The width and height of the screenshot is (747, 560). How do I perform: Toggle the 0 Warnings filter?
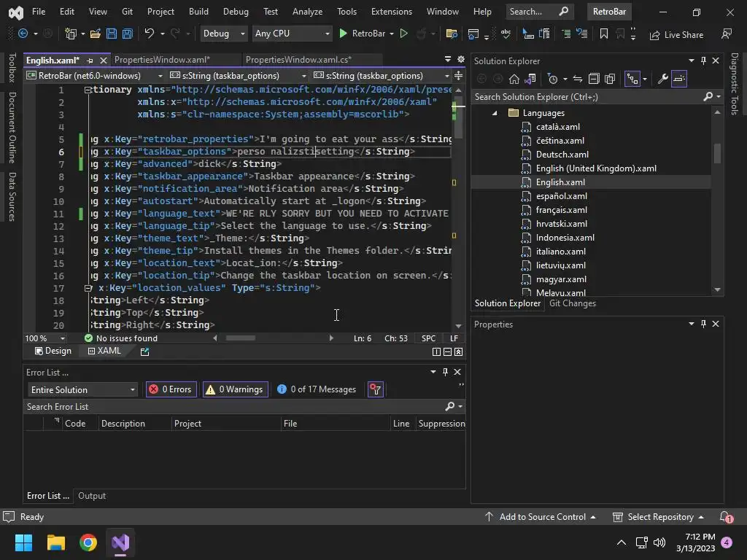point(236,389)
